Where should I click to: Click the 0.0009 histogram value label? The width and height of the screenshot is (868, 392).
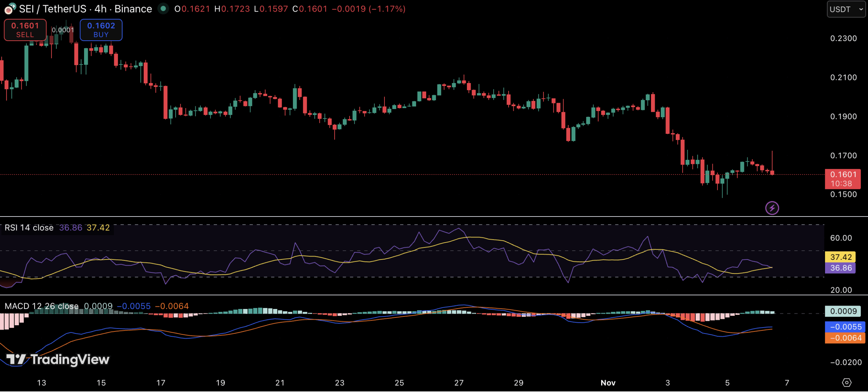pos(843,311)
